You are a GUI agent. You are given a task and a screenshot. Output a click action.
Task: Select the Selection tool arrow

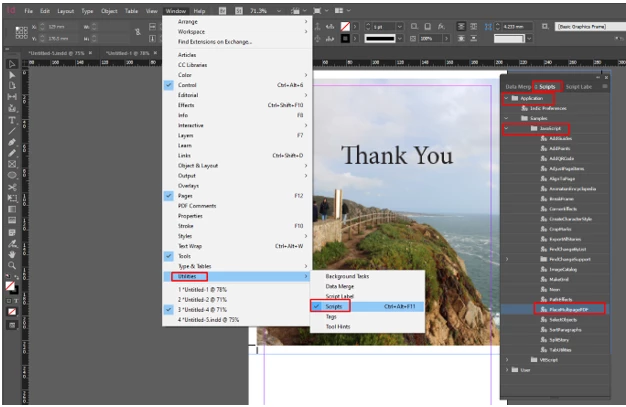(12, 64)
